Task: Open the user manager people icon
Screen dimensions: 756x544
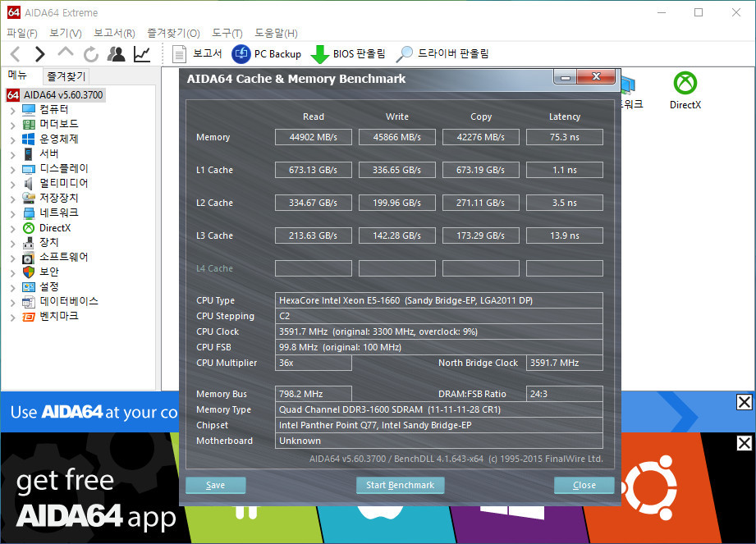Action: click(x=116, y=54)
